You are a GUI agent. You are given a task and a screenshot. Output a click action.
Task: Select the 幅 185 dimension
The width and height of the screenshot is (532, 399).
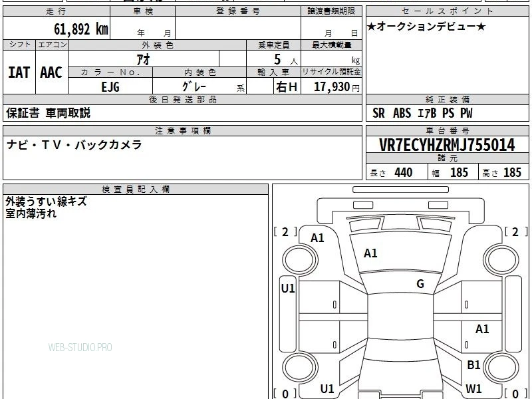[450, 172]
